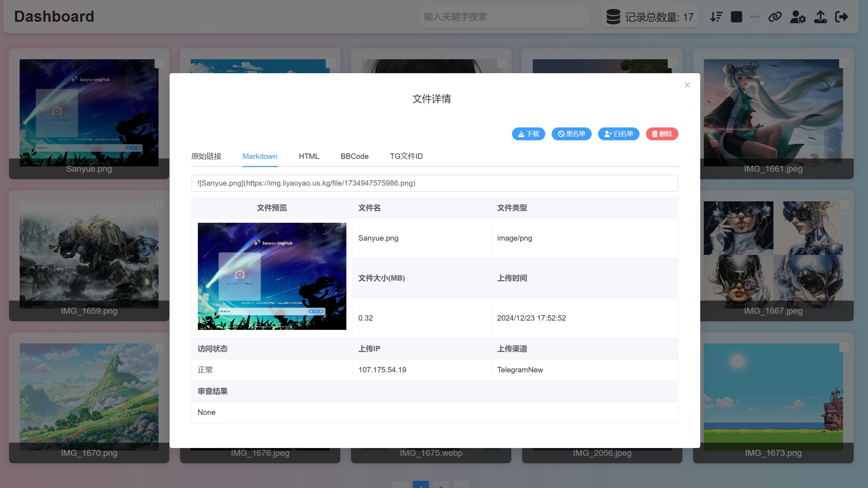Open the IMG_1661.jpeg thumbnail
Viewport: 868px width, 488px height.
tap(773, 112)
